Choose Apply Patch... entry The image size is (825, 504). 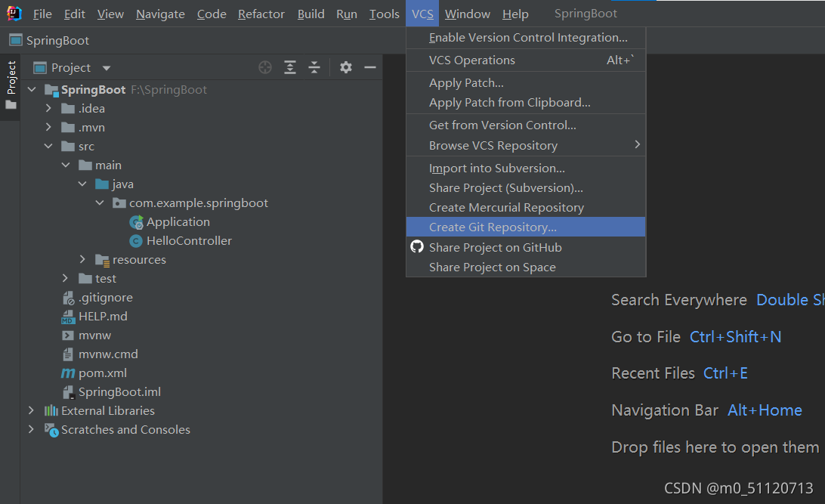pyautogui.click(x=526, y=82)
